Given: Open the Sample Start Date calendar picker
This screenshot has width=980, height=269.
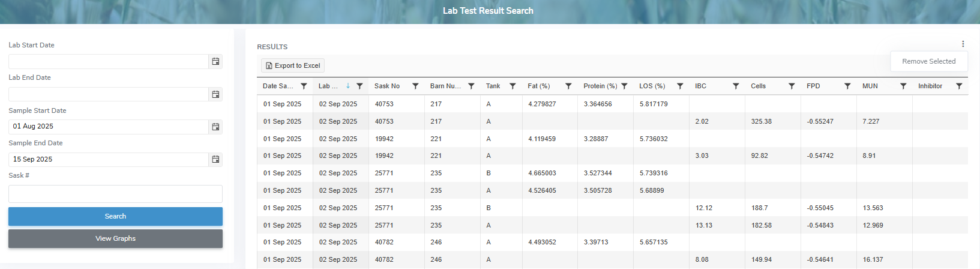Looking at the screenshot, I should click(x=215, y=127).
